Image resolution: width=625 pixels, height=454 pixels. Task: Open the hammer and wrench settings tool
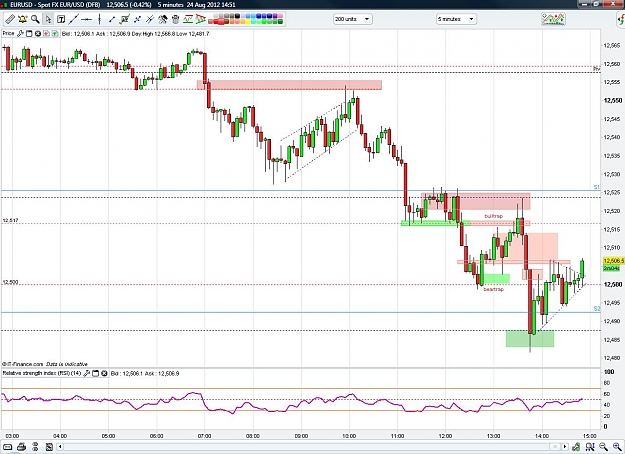(163, 19)
